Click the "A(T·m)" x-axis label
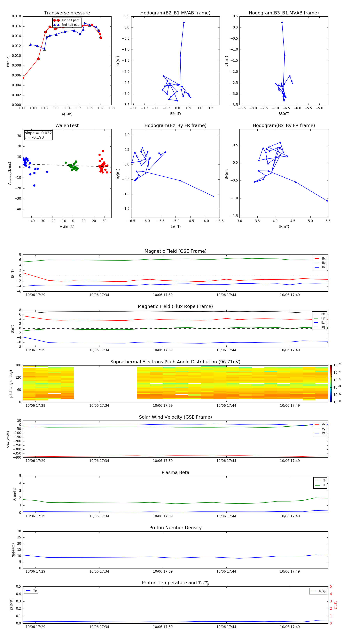 tap(67, 114)
